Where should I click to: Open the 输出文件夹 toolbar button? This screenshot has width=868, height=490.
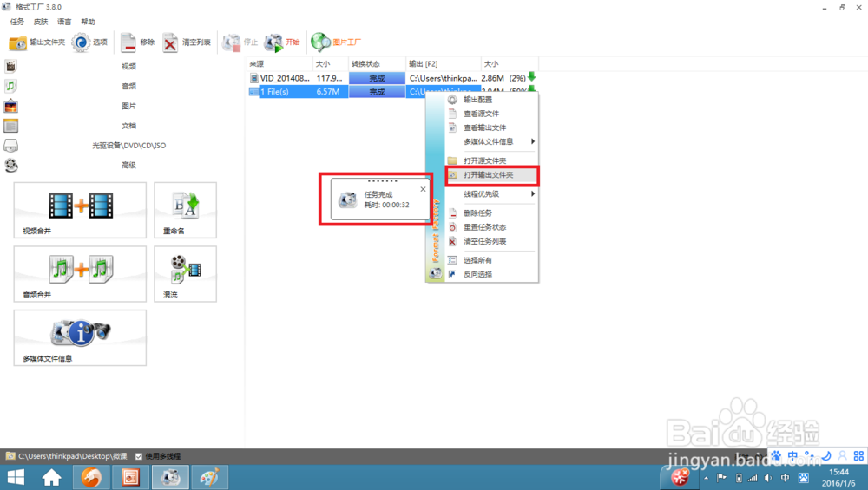pos(36,42)
